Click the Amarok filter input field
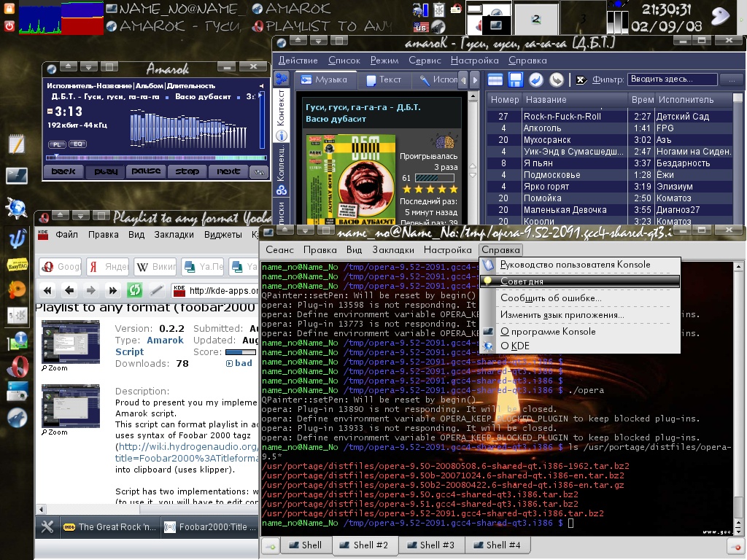Viewport: 747px width, 560px height. 672,79
